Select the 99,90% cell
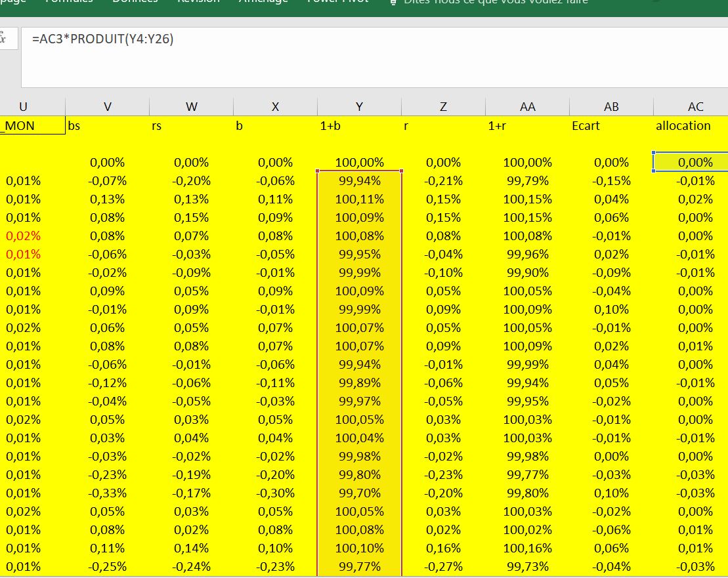The image size is (728, 578). [527, 273]
